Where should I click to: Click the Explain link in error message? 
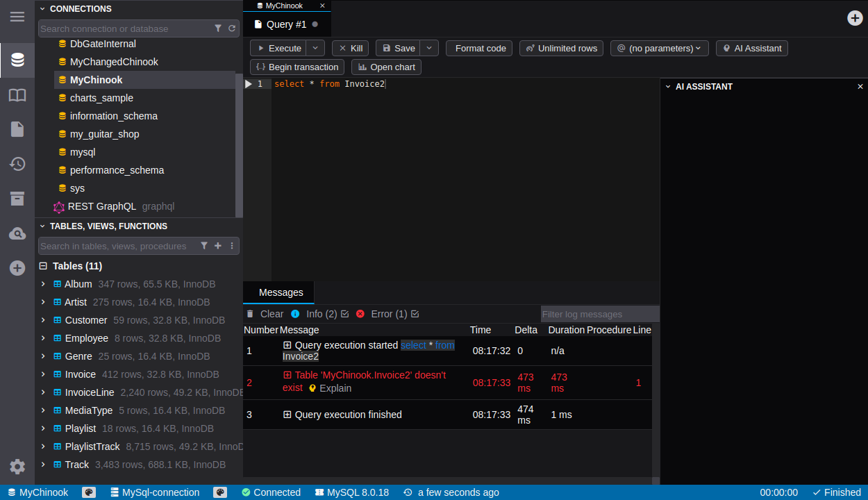(x=335, y=388)
